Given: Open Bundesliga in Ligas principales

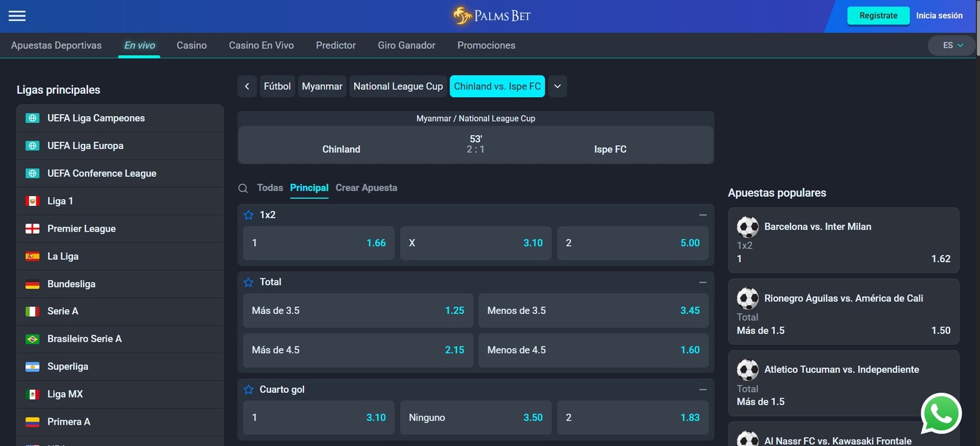Looking at the screenshot, I should click(120, 284).
